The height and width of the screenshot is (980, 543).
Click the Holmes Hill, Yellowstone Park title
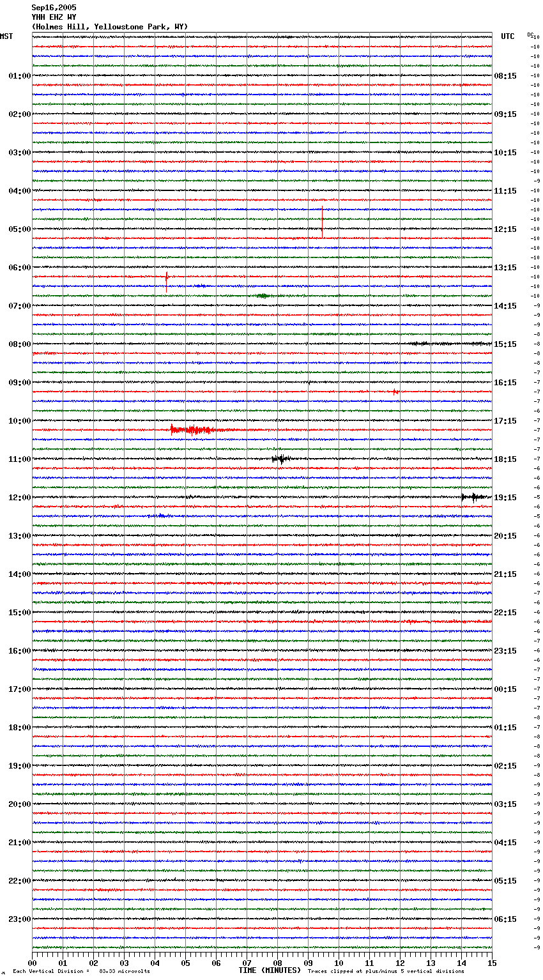pyautogui.click(x=110, y=27)
